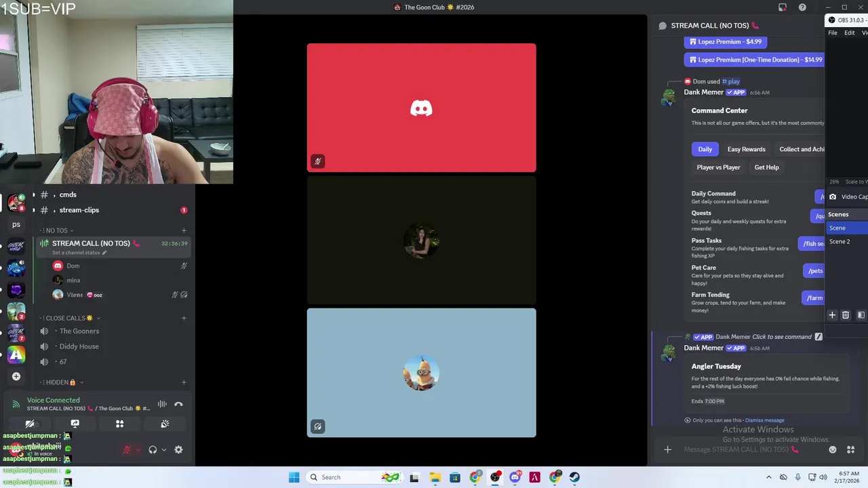Remove selected scene with OBS trash icon
The image size is (868, 488).
845,315
